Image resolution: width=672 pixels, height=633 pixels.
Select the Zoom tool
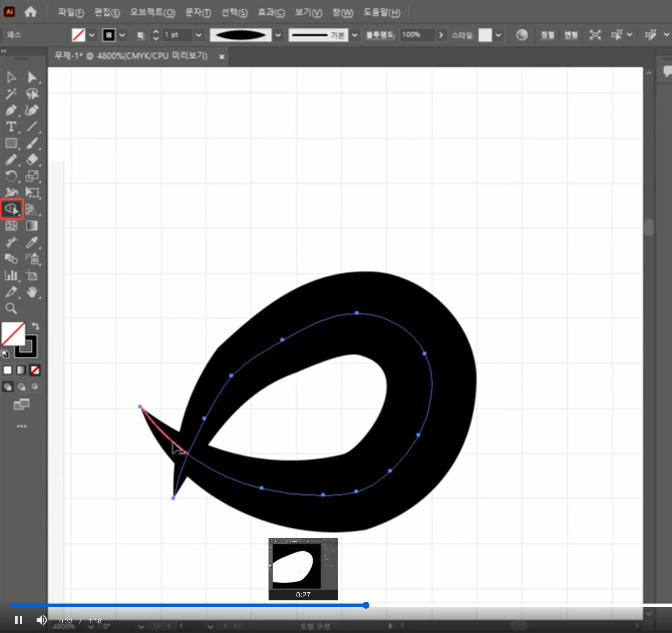[x=11, y=308]
